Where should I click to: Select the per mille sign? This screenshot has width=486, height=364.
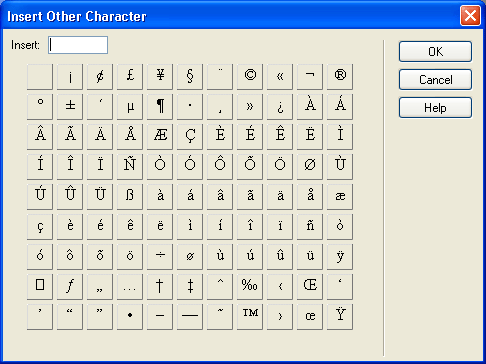click(250, 287)
